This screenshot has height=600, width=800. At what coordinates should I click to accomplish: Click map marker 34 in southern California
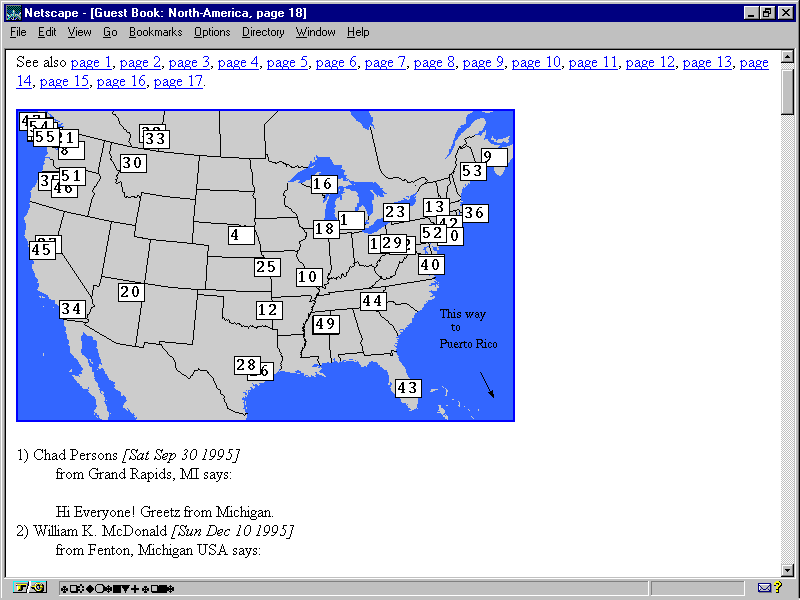pyautogui.click(x=71, y=309)
